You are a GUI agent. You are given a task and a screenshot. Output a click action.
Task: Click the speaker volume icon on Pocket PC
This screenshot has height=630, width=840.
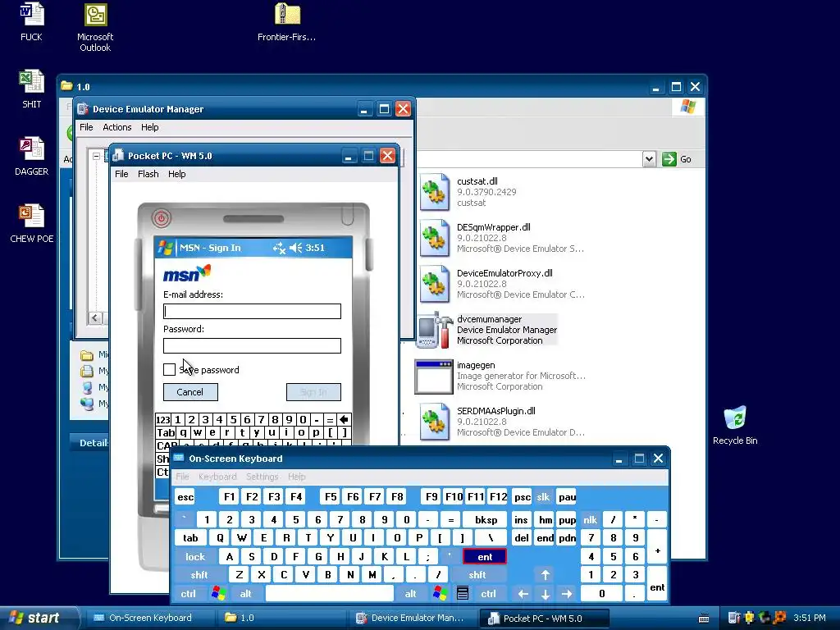[295, 248]
